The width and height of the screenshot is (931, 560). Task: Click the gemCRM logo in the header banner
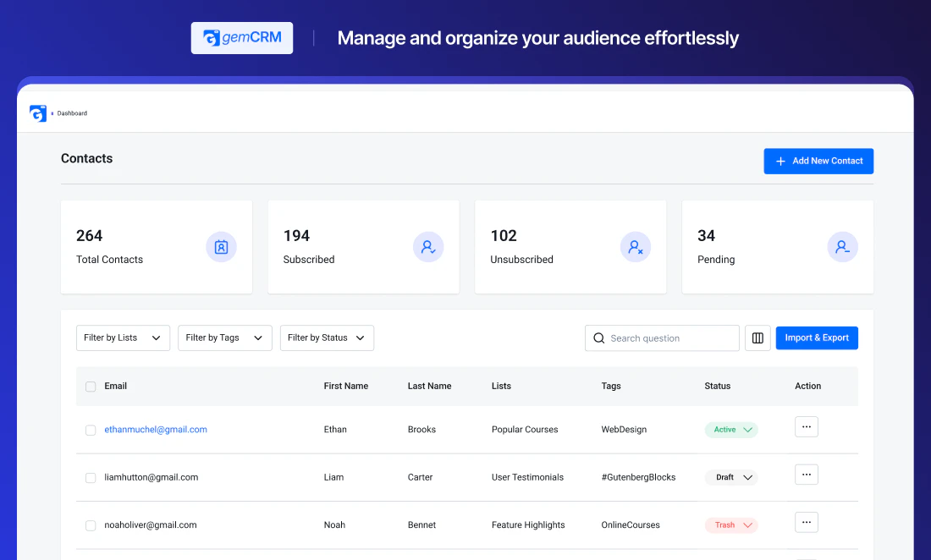pyautogui.click(x=242, y=38)
